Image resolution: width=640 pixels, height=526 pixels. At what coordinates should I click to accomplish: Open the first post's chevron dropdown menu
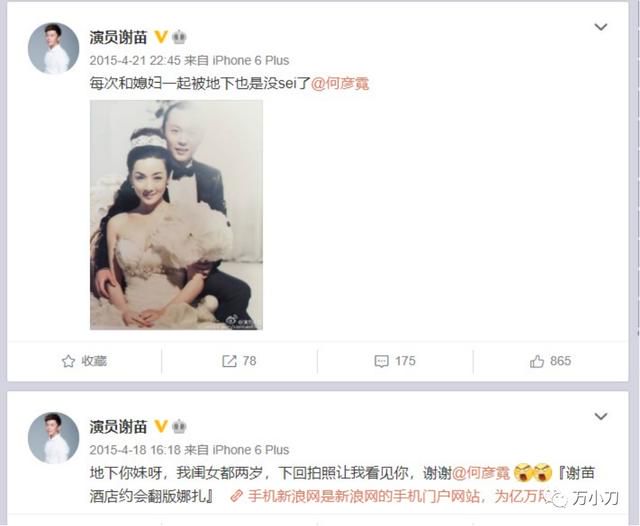click(600, 27)
